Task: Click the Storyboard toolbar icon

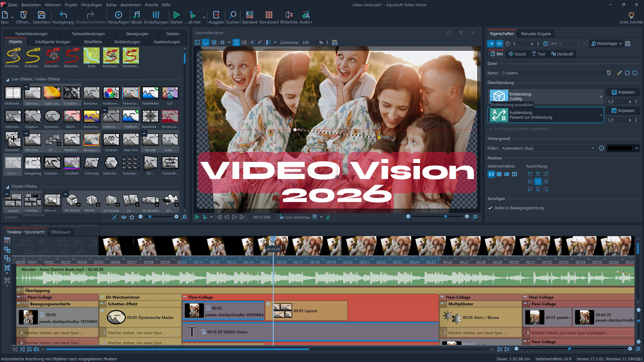Action: tap(269, 15)
